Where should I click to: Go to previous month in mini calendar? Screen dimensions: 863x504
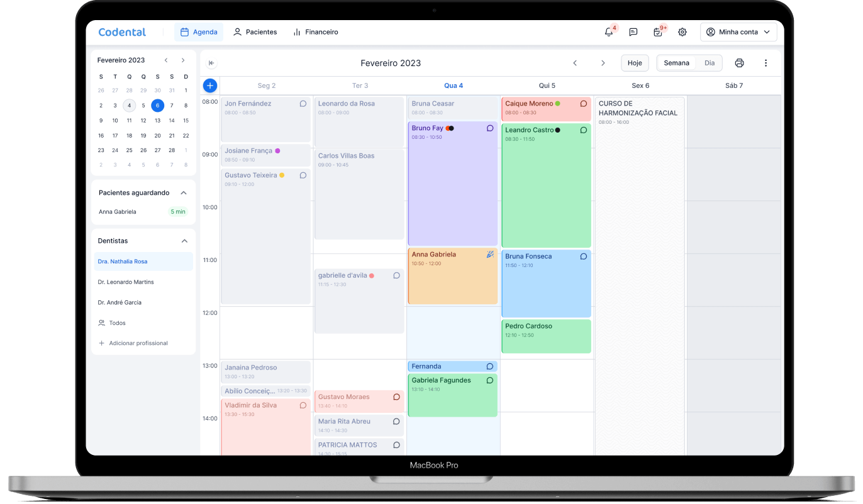pyautogui.click(x=166, y=60)
